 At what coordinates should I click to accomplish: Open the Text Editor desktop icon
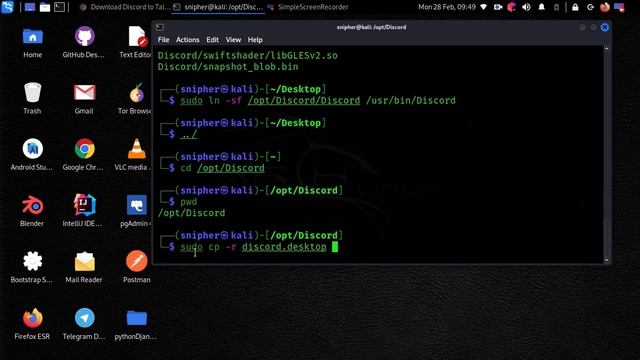point(136,42)
